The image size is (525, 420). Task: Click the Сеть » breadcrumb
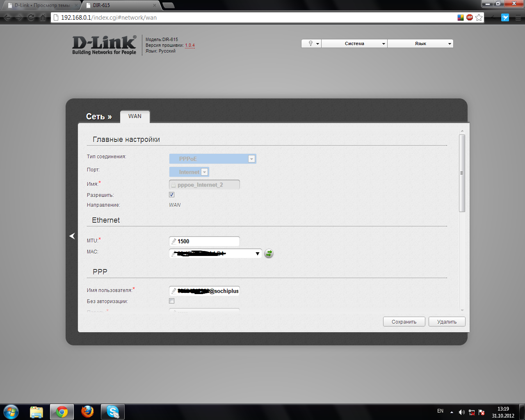coord(99,116)
